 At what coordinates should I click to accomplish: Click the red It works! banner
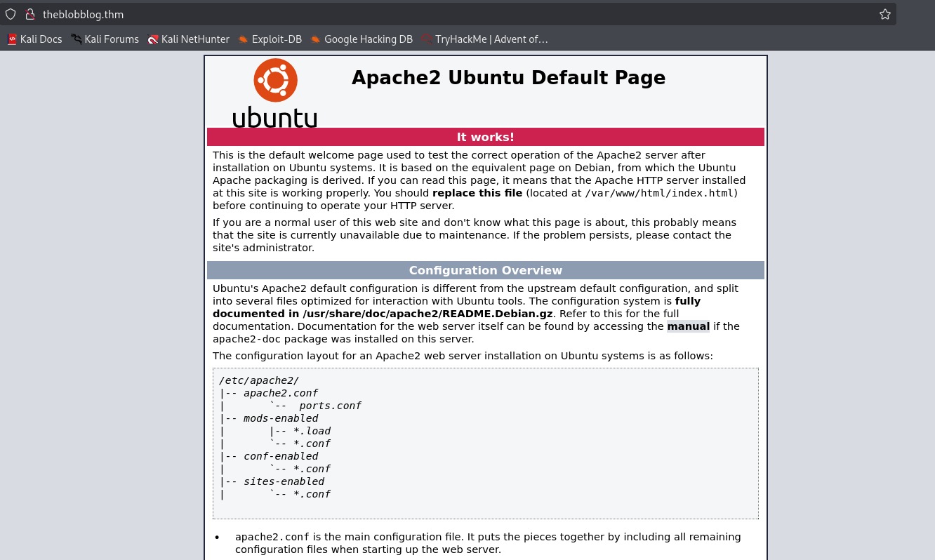[485, 137]
